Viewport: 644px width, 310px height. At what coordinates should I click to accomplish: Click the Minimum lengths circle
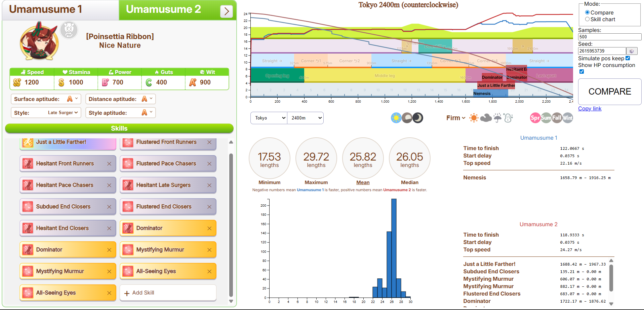pyautogui.click(x=270, y=158)
